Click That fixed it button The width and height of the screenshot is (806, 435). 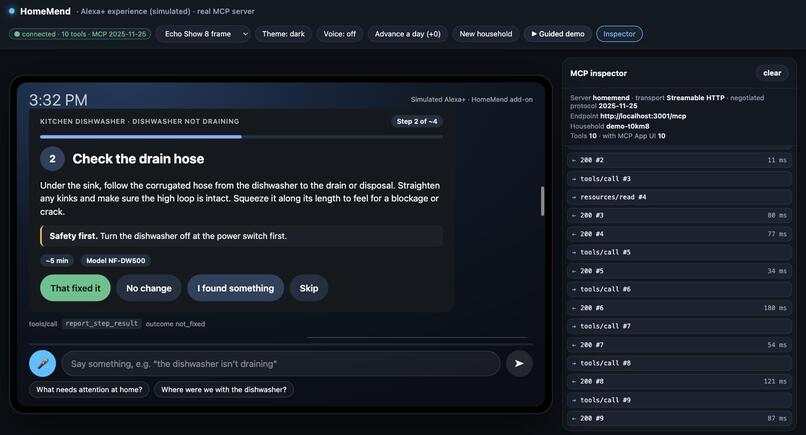(x=75, y=288)
